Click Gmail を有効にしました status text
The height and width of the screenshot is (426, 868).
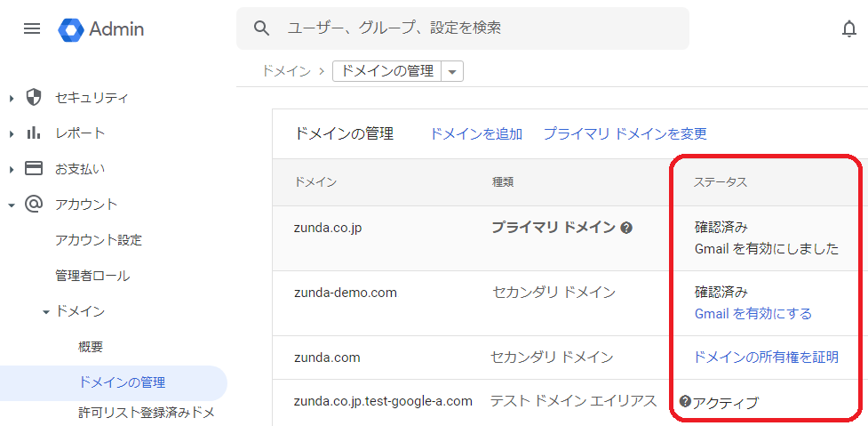[767, 249]
